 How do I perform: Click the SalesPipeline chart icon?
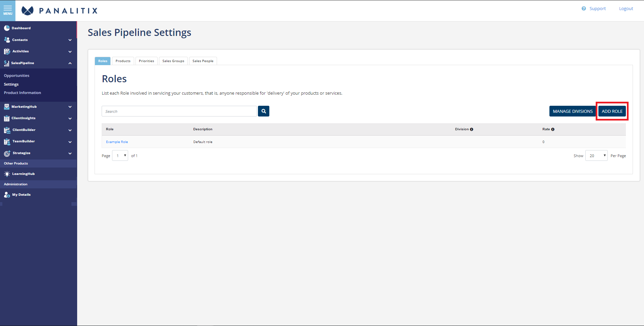click(6, 63)
